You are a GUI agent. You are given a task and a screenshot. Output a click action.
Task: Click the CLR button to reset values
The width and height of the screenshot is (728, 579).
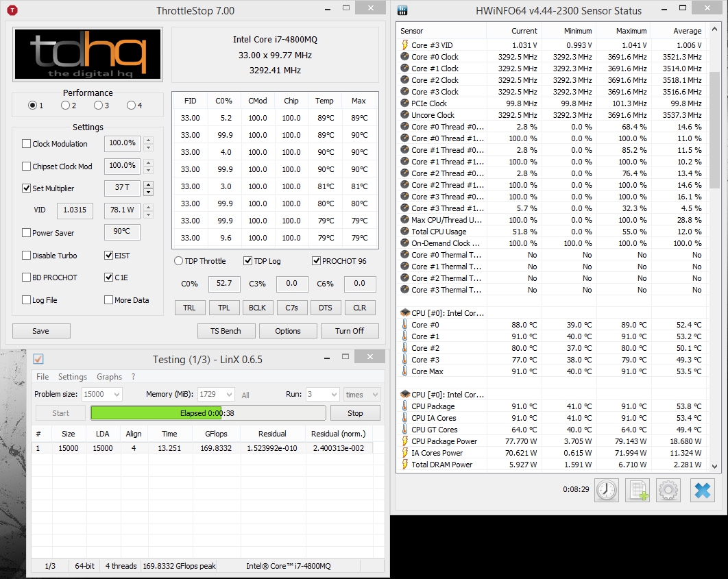tap(360, 308)
